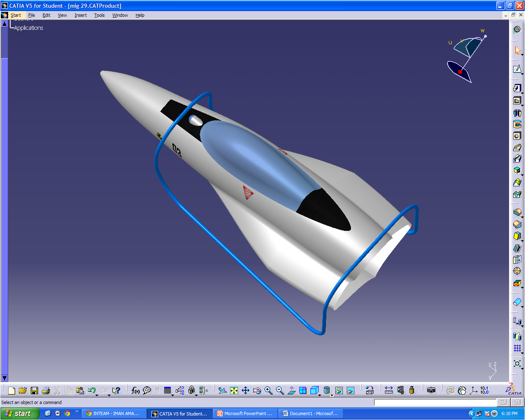This screenshot has width=525, height=420.
Task: Expand the Undo history dropdown arrow
Action: pyautogui.click(x=97, y=395)
